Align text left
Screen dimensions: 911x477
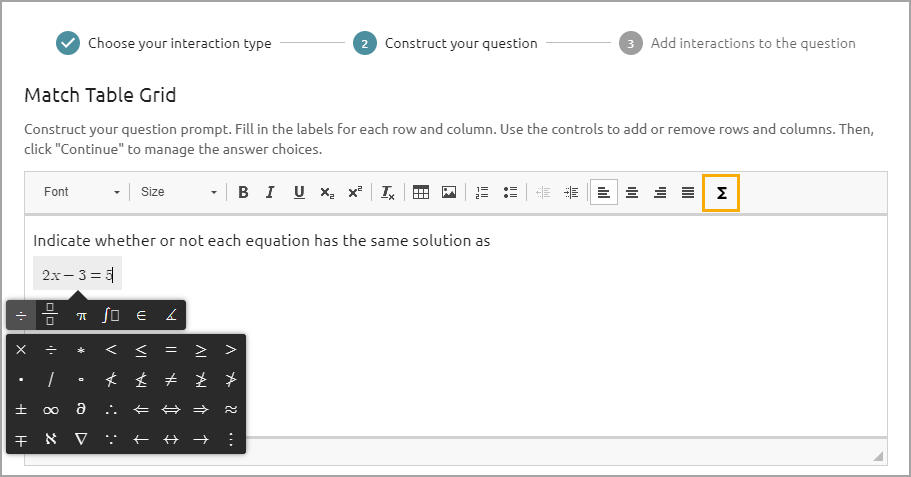pyautogui.click(x=604, y=192)
